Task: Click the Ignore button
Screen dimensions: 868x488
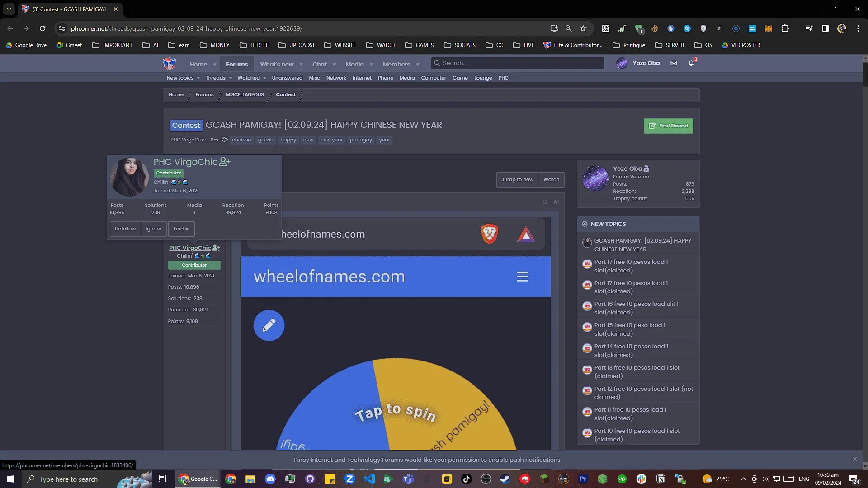Action: point(154,229)
